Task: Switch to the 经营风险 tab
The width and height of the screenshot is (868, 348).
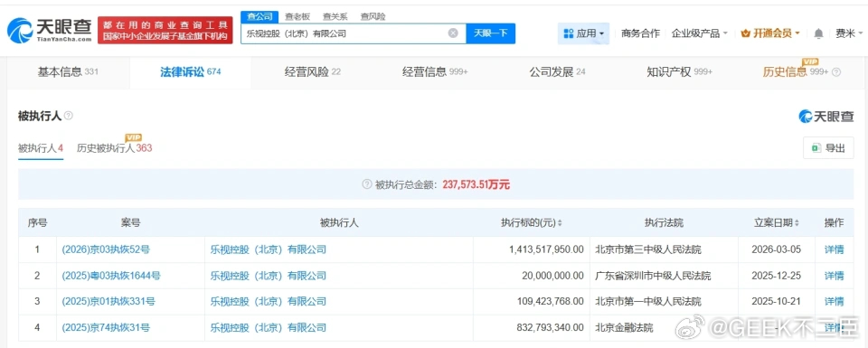Action: point(313,72)
